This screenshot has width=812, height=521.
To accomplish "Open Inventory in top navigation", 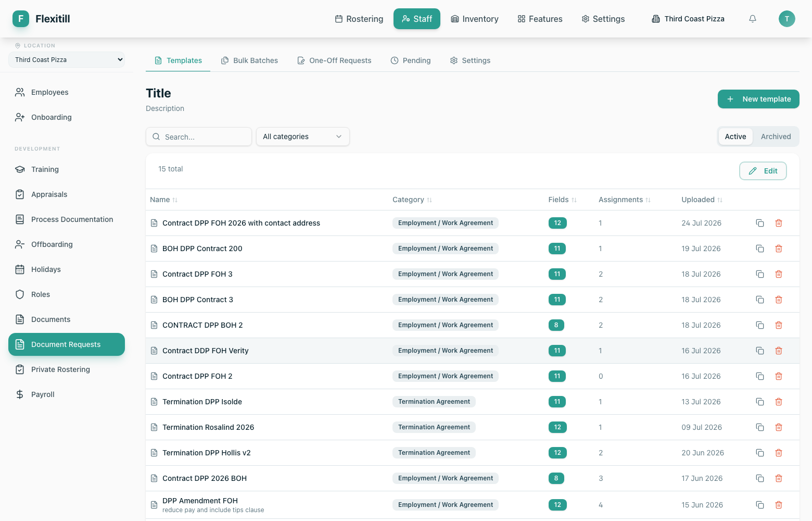I will [475, 19].
